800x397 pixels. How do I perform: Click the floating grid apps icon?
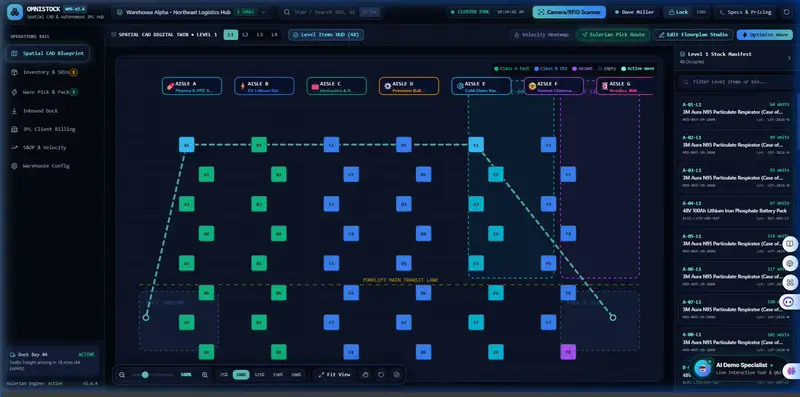click(790, 282)
